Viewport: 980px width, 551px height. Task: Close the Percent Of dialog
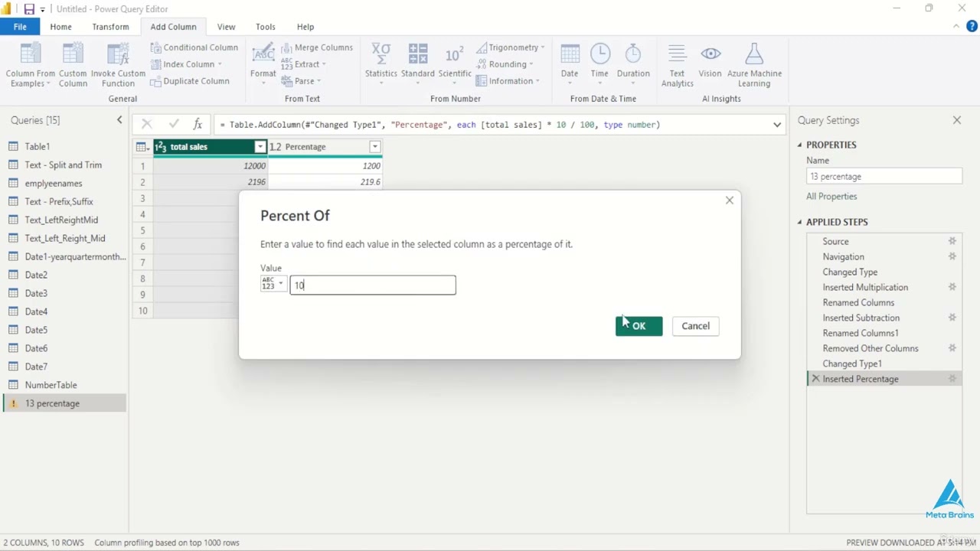point(730,201)
